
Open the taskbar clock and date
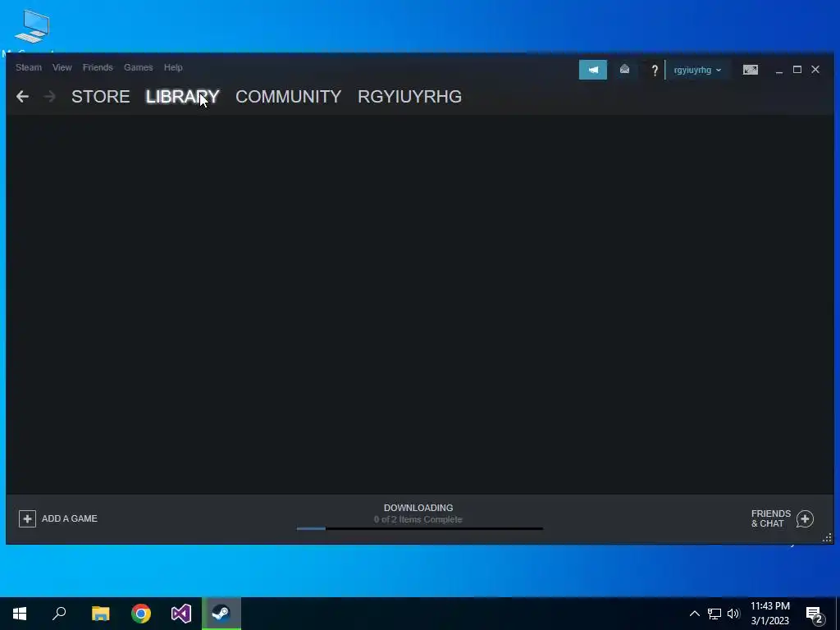pos(769,614)
